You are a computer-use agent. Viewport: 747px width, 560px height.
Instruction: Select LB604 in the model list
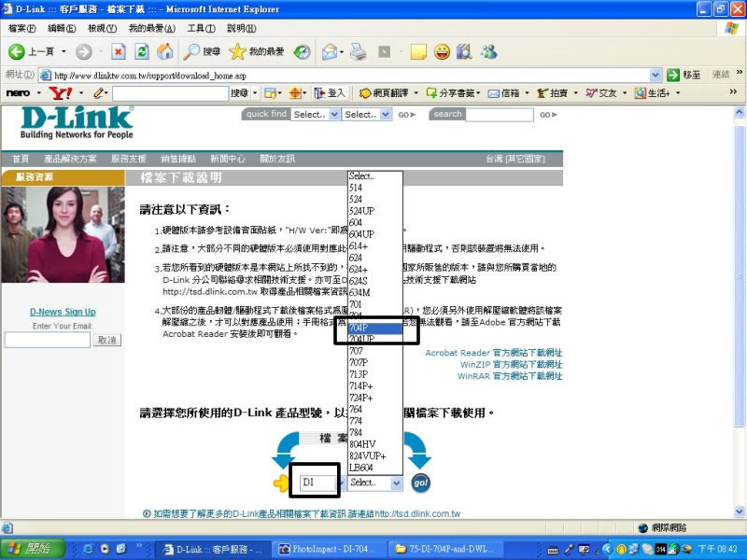click(375, 468)
